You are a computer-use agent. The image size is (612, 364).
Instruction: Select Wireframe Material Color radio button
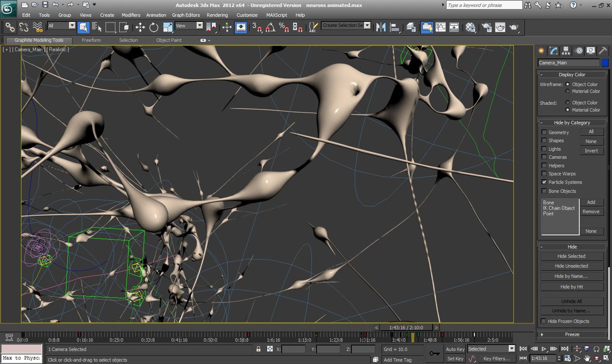(x=568, y=91)
